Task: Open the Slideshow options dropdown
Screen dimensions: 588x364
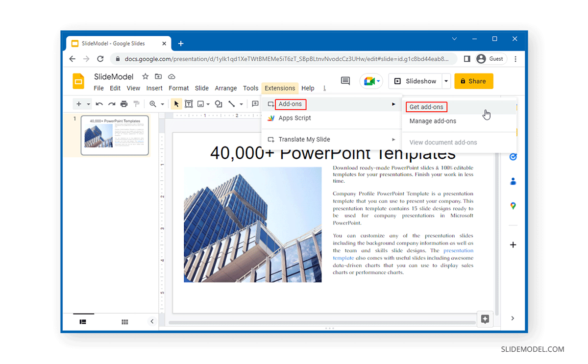Action: point(446,81)
